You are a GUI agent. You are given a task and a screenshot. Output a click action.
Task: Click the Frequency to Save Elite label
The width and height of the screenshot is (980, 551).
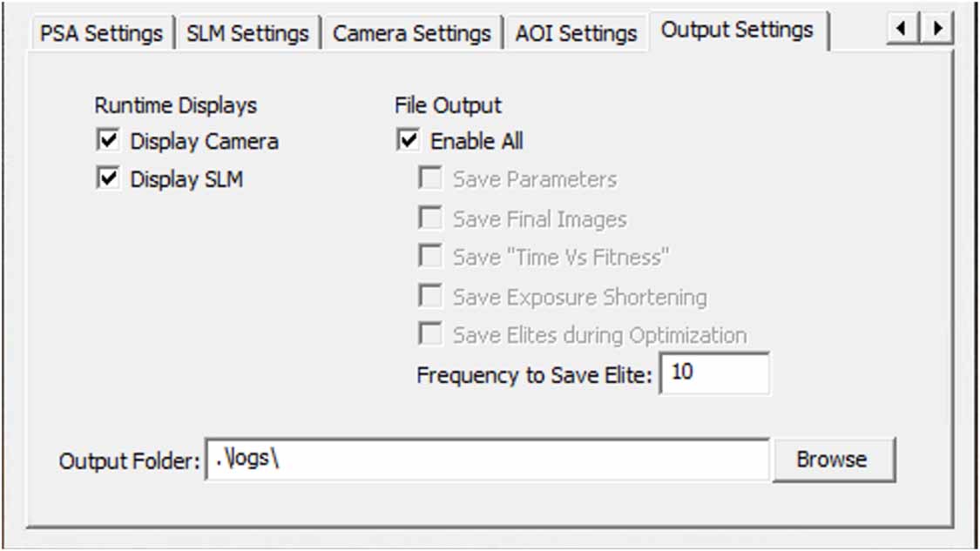(x=534, y=375)
